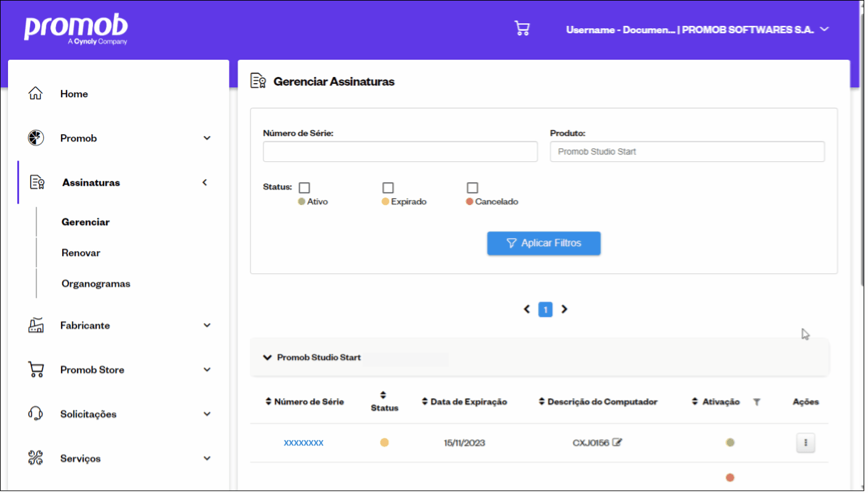The image size is (868, 493).
Task: Sort by Ativação column arrows
Action: click(696, 401)
